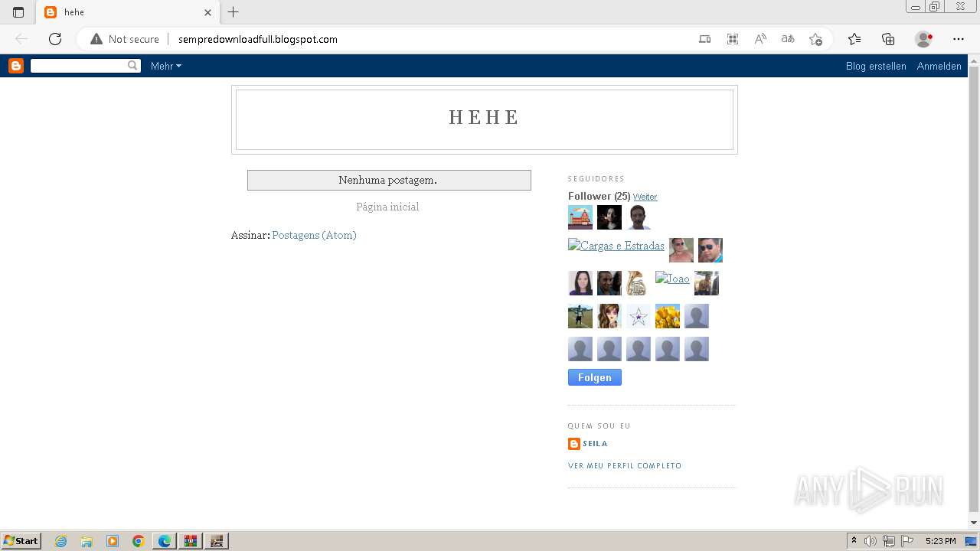Select the sunglasses man follower avatar
This screenshot has height=551, width=980.
(710, 250)
